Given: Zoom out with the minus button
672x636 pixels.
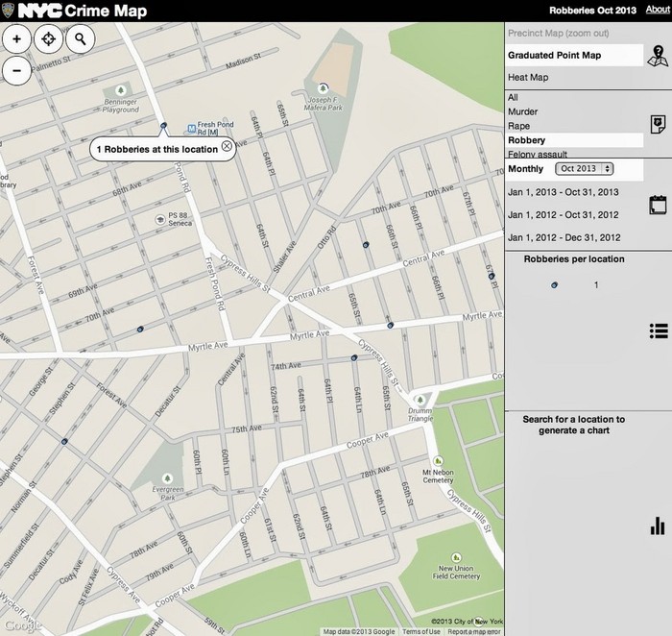Looking at the screenshot, I should coord(16,70).
